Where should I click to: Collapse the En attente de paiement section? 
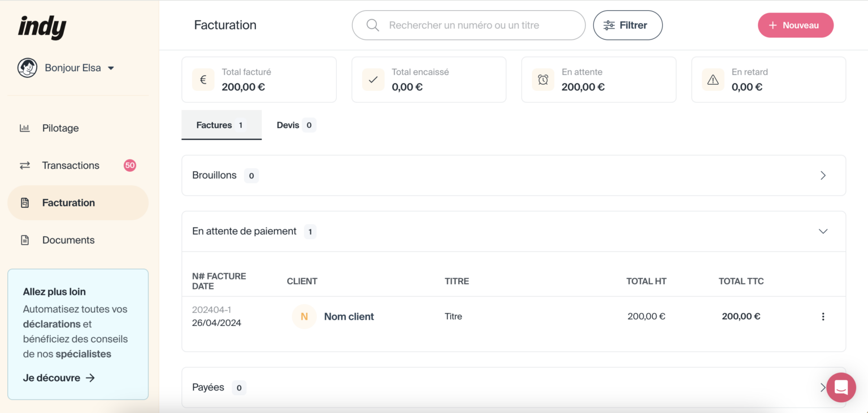point(823,231)
